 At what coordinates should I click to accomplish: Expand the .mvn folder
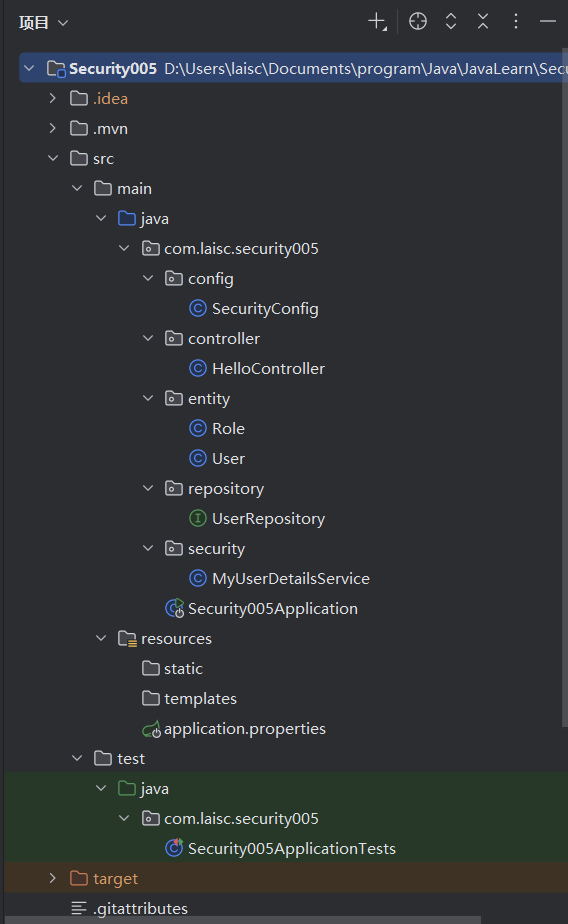[x=53, y=128]
